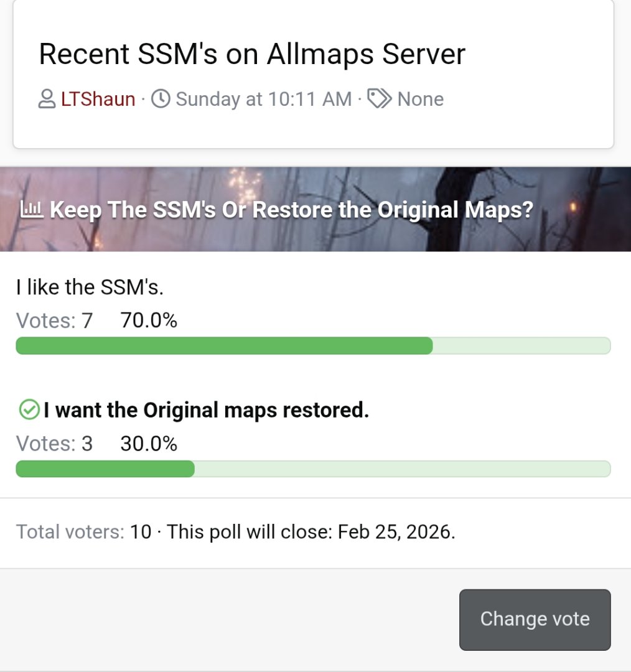The height and width of the screenshot is (672, 631).
Task: Click the clock icon before the post date
Action: [x=161, y=99]
